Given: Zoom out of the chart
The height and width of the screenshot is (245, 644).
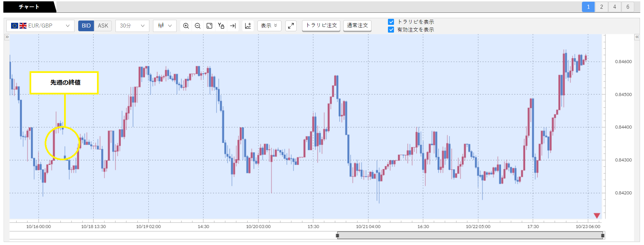Looking at the screenshot, I should pos(198,26).
